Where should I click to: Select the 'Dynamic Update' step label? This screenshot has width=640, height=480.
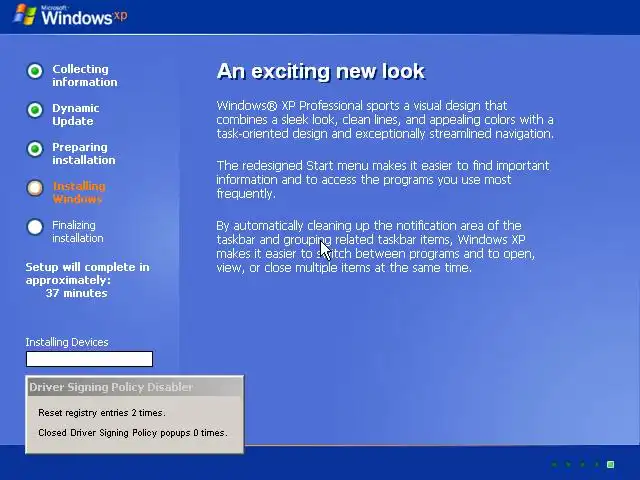point(76,115)
